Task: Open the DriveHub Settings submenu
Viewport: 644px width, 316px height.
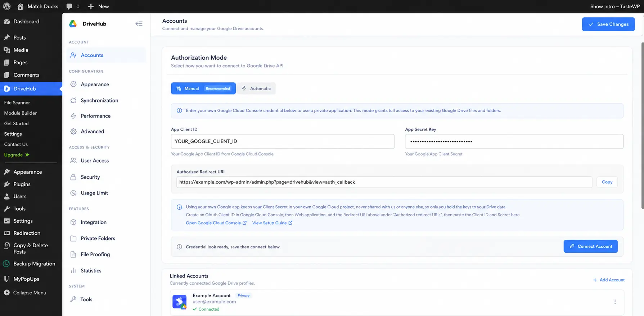Action: (x=13, y=134)
